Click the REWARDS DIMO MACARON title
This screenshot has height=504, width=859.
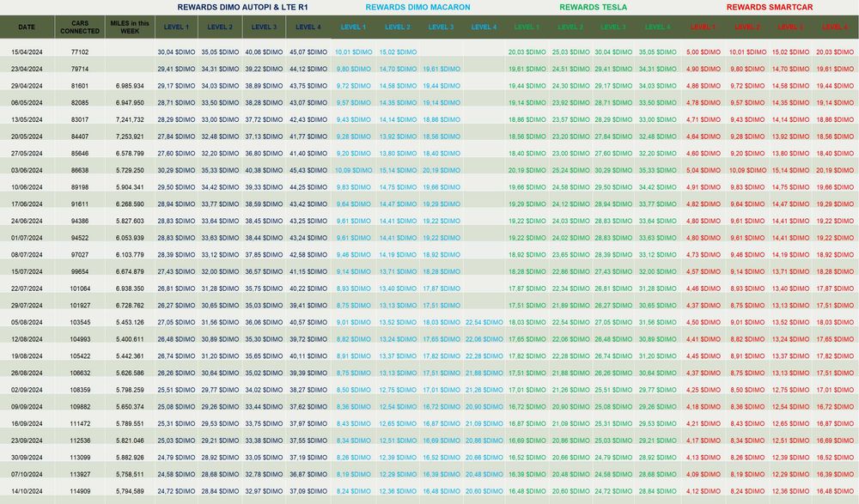[418, 8]
